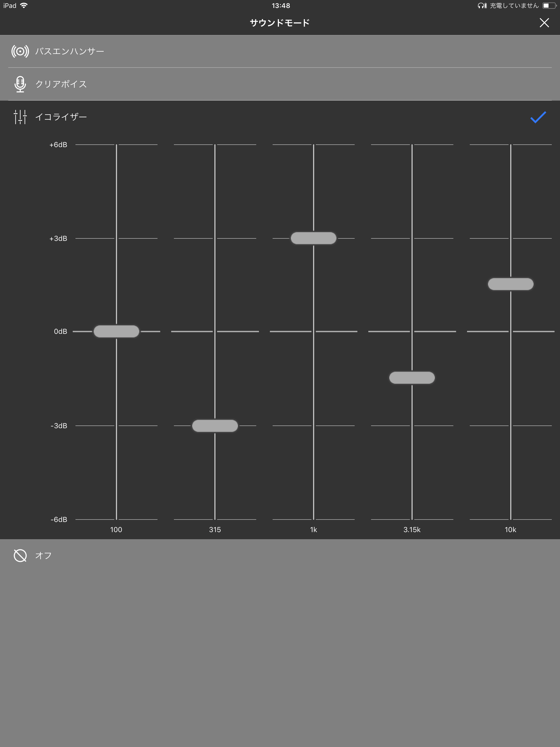Viewport: 560px width, 747px height.
Task: Tap the Wi-Fi status icon
Action: (x=24, y=5)
